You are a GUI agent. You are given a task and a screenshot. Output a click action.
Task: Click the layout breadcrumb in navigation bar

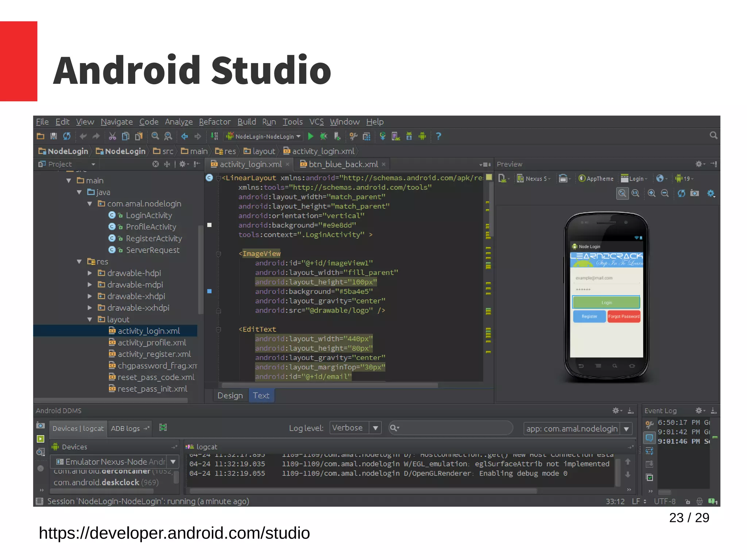(259, 151)
